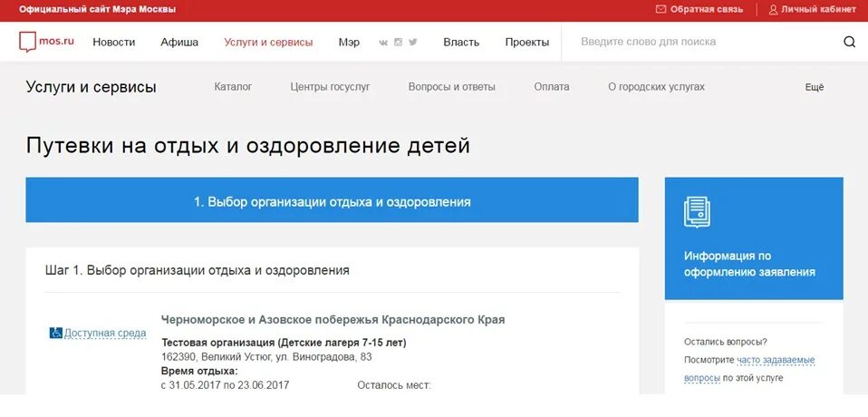The image size is (868, 417).
Task: Click the mos.ru logo icon
Action: pyautogui.click(x=28, y=42)
